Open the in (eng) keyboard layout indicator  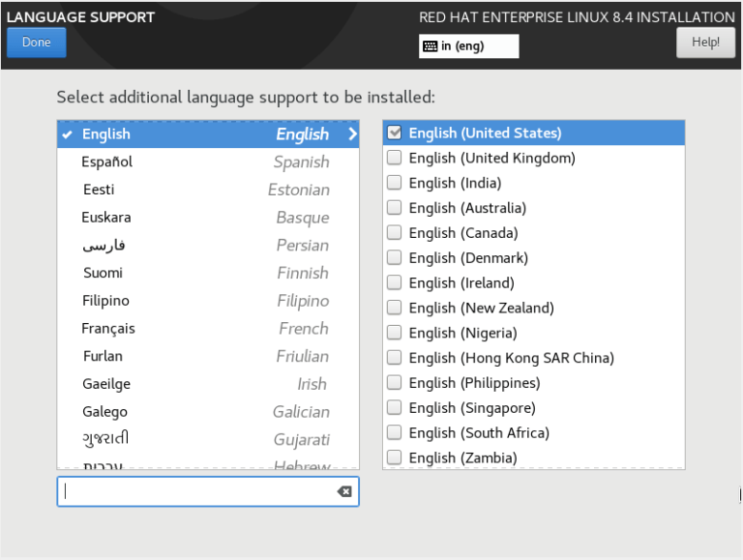(x=468, y=46)
